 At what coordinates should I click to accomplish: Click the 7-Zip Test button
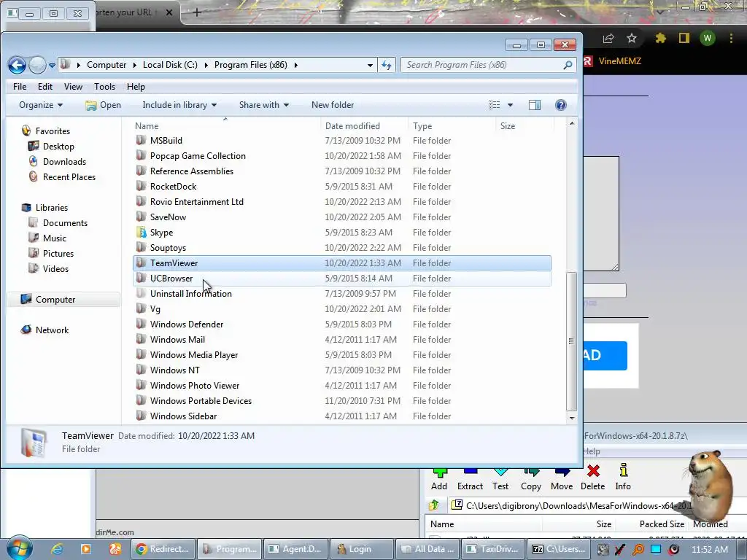point(500,480)
